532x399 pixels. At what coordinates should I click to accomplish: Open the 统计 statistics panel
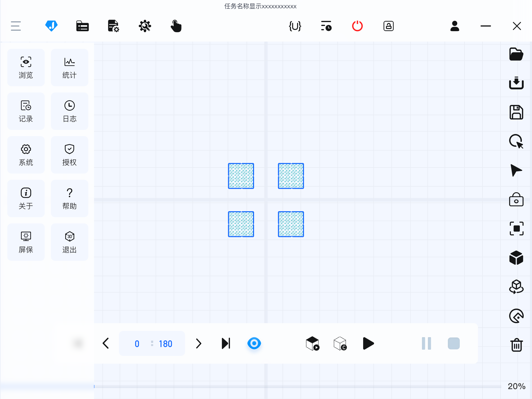point(69,68)
